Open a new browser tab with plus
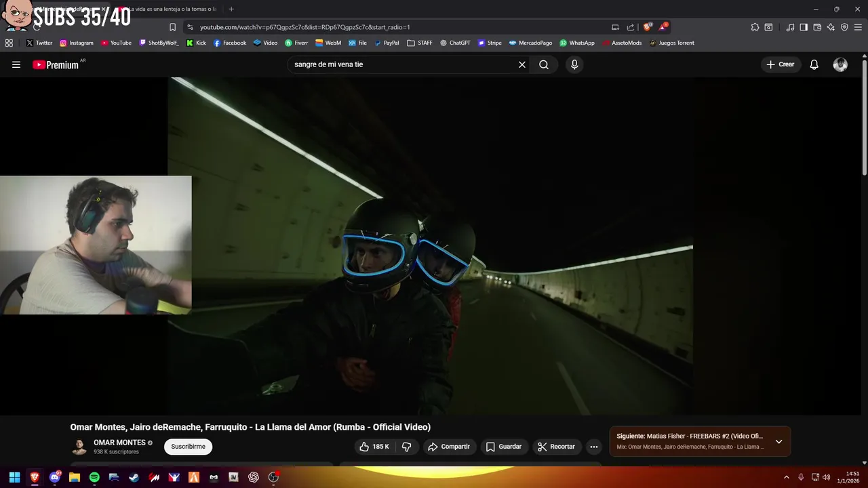The width and height of the screenshot is (868, 488). point(231,9)
